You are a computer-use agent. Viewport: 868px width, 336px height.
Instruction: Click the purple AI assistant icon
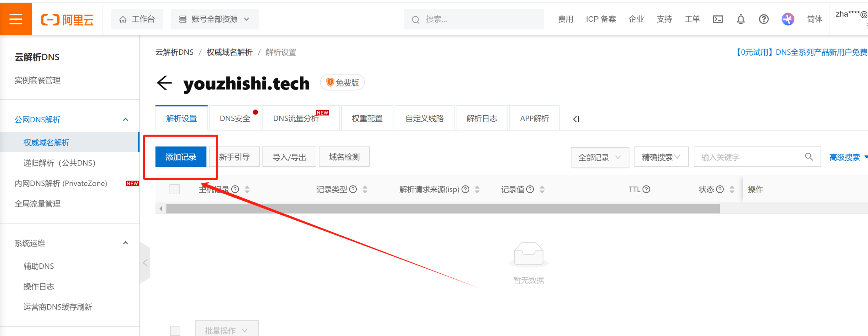tap(788, 19)
